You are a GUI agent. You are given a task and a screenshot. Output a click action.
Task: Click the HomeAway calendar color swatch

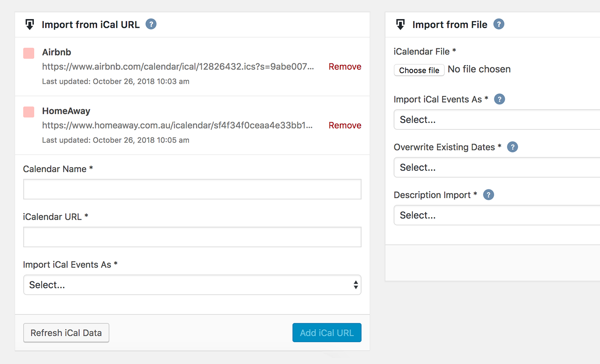tap(29, 112)
